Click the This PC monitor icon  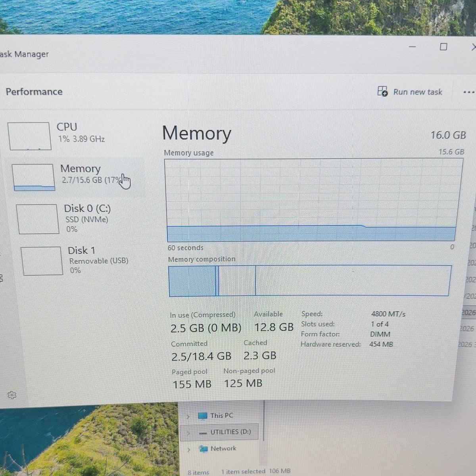pos(203,416)
